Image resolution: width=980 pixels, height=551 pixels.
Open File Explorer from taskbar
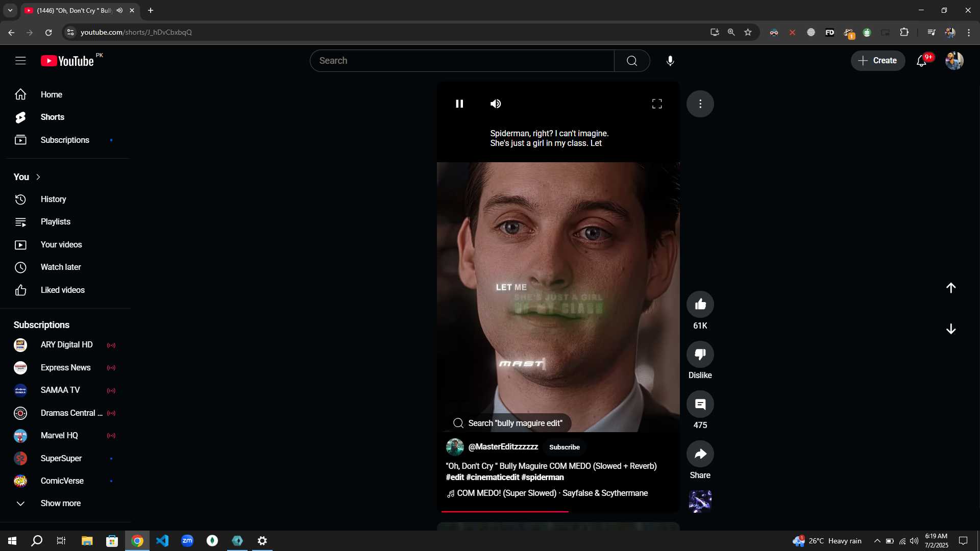coord(87,541)
